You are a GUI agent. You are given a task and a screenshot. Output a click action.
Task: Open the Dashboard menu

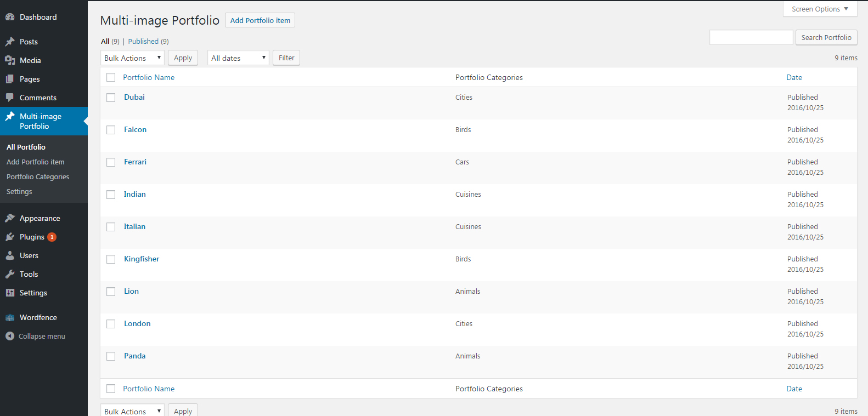(x=38, y=17)
